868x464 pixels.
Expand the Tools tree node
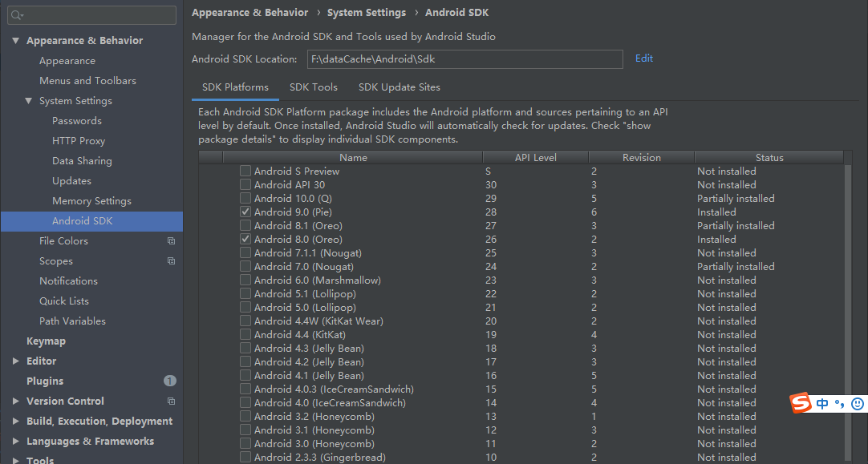pos(15,460)
